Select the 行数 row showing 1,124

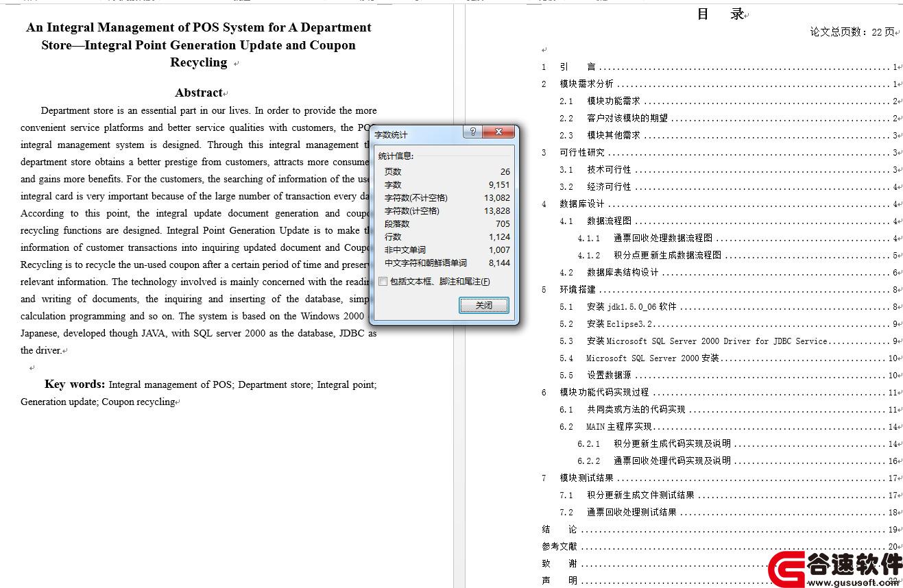pyautogui.click(x=447, y=237)
